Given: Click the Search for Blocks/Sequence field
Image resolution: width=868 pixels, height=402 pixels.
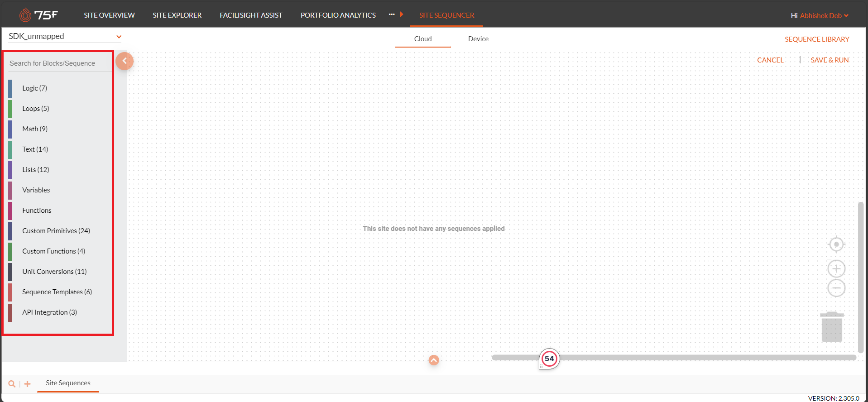Looking at the screenshot, I should click(59, 63).
